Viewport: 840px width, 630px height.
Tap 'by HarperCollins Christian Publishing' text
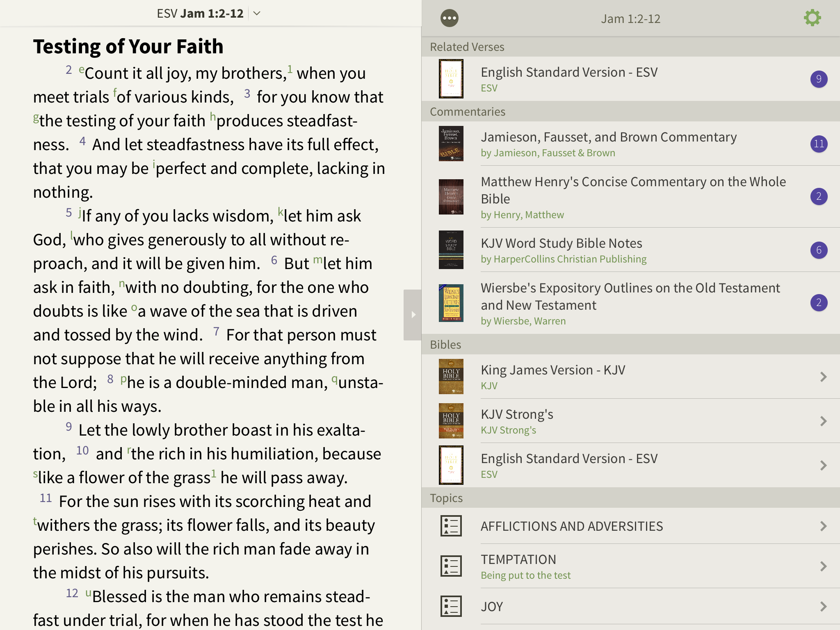point(564,259)
